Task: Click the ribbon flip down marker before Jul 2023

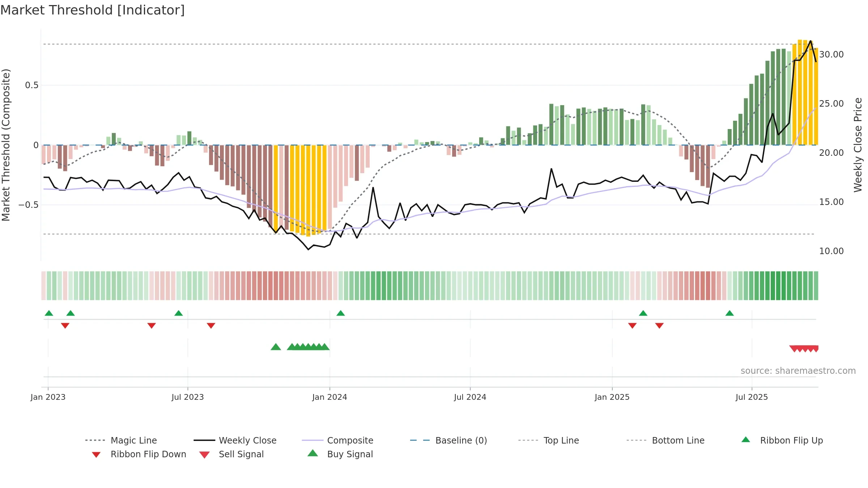Action: pyautogui.click(x=152, y=326)
